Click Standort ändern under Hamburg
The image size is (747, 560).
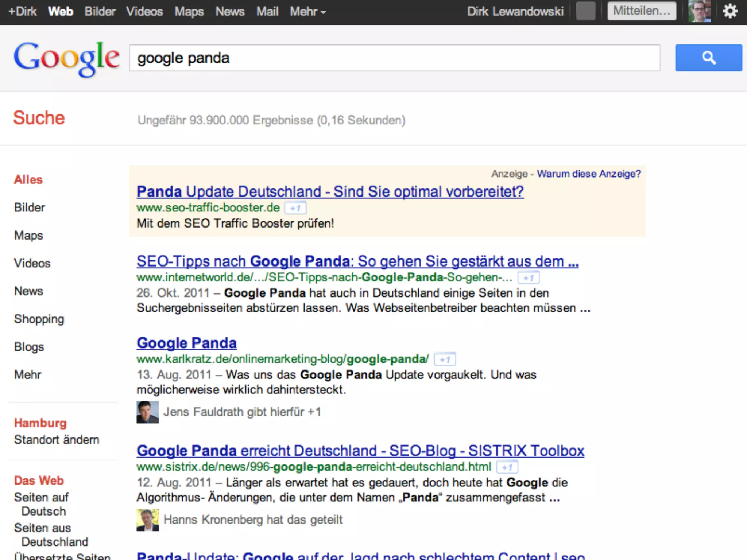coord(57,440)
